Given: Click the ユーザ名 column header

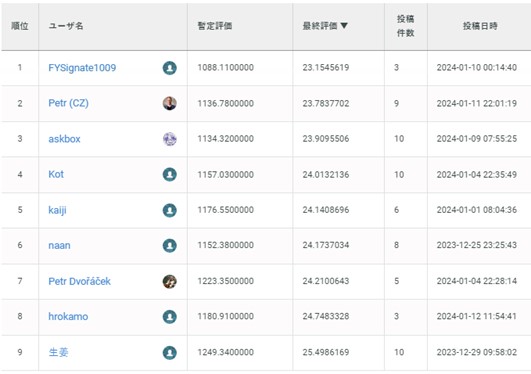Looking at the screenshot, I should pos(66,26).
